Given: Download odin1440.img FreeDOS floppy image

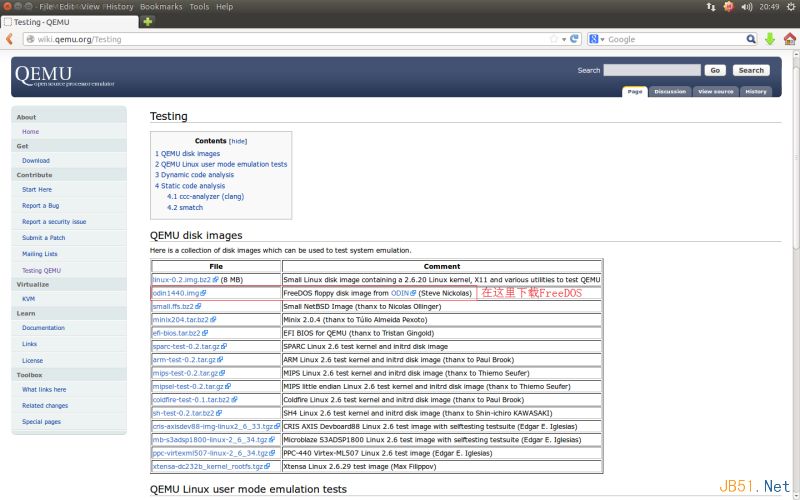Looking at the screenshot, I should click(x=179, y=293).
